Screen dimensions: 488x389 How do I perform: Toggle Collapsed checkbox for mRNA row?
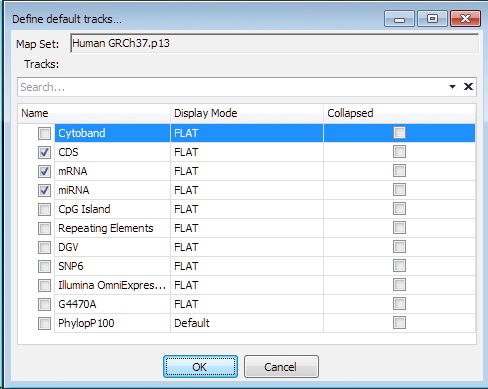399,171
